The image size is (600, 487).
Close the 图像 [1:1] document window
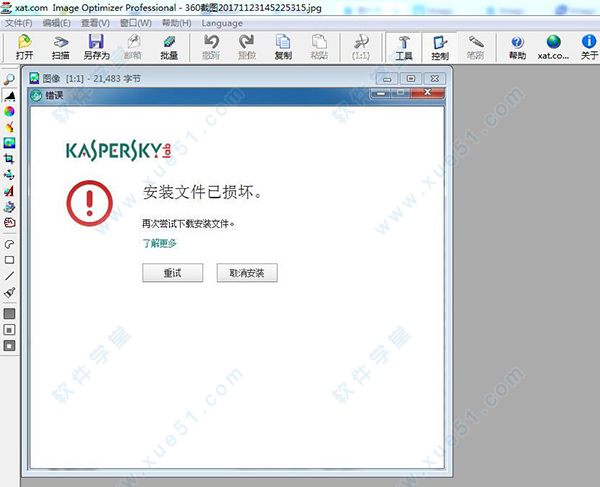pos(435,78)
